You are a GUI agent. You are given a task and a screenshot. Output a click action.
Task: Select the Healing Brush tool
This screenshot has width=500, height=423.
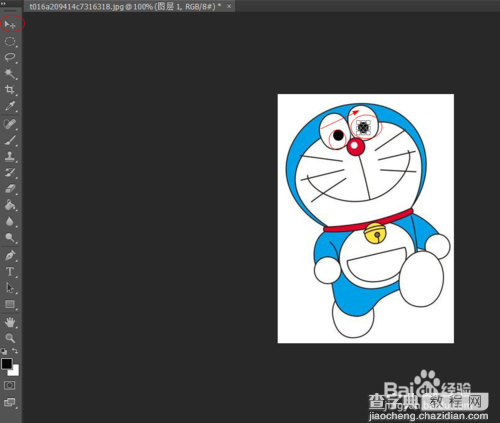click(10, 124)
